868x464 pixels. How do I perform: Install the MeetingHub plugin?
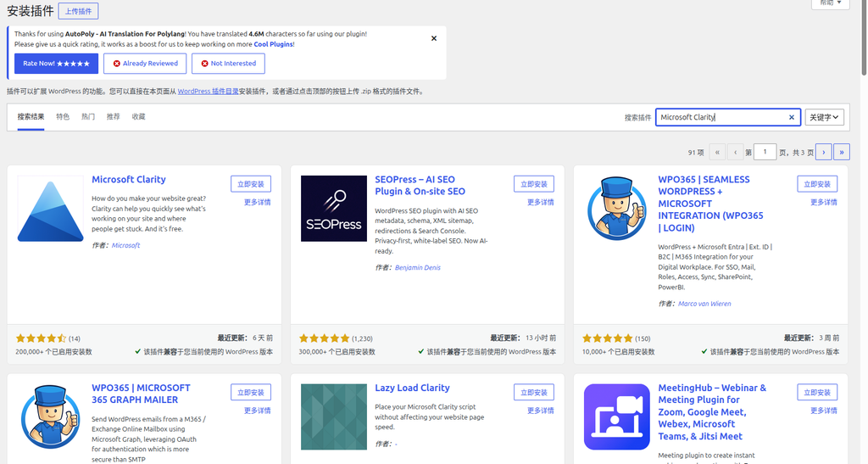817,393
